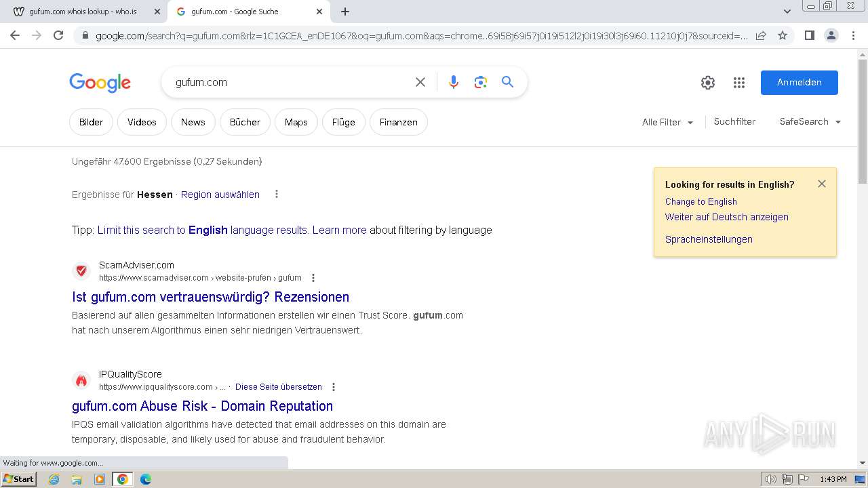Open ScamAdviser result more-options dots

(x=313, y=278)
